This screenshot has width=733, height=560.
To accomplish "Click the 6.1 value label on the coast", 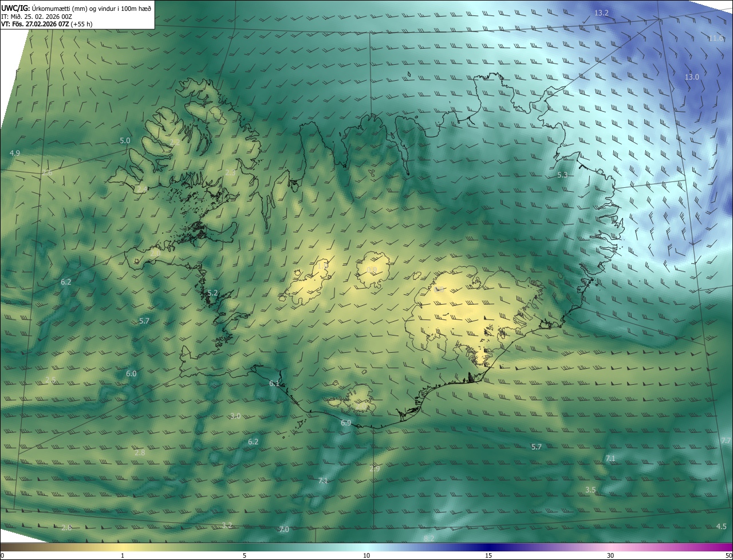I will click(274, 383).
